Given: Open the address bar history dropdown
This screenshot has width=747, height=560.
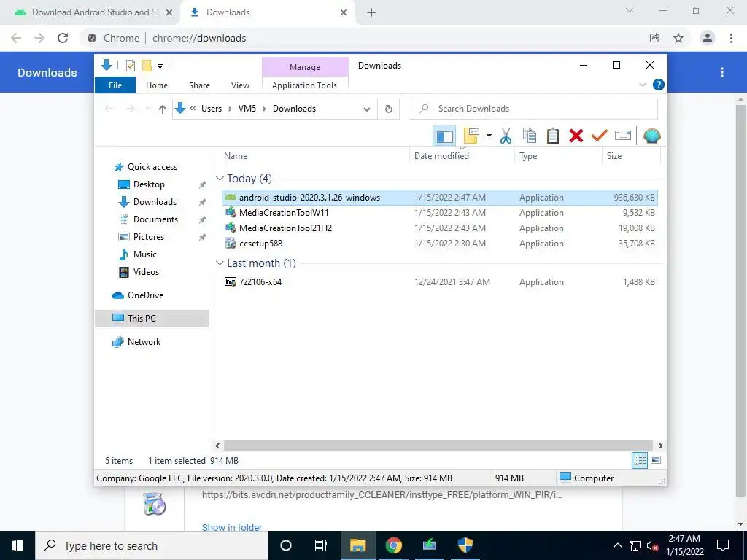Looking at the screenshot, I should (x=367, y=109).
